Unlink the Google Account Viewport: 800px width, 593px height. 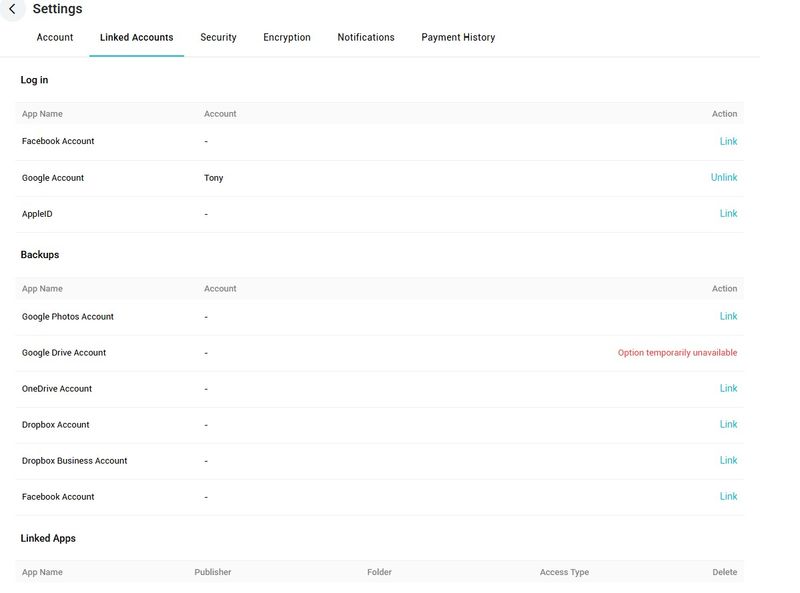pos(724,178)
